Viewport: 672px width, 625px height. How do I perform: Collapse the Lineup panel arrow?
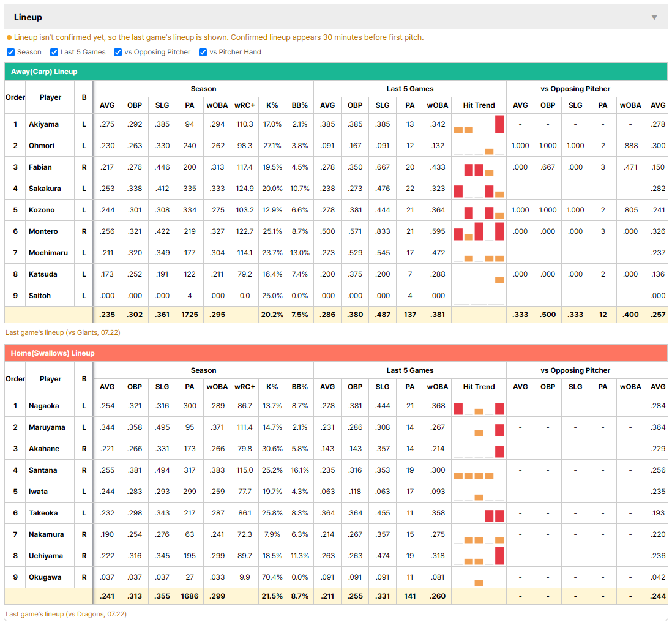(x=654, y=17)
